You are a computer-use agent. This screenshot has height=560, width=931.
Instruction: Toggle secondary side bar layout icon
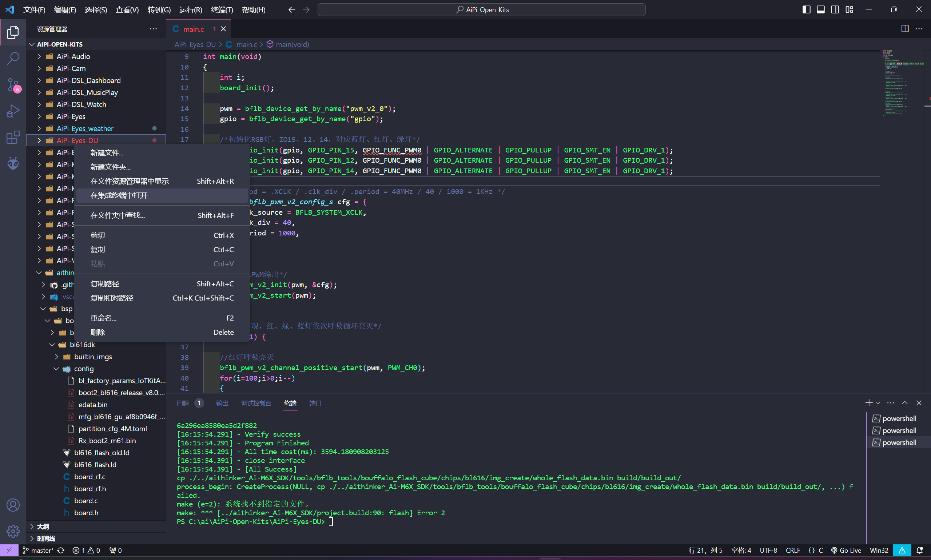point(835,9)
